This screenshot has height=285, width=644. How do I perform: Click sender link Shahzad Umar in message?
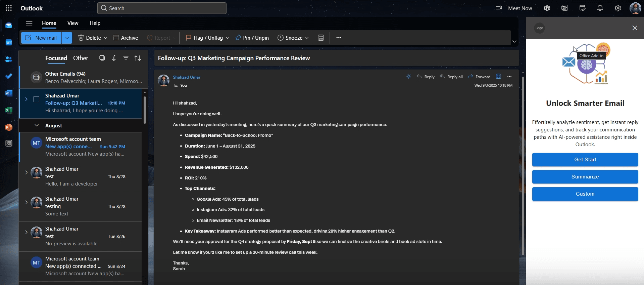point(187,77)
